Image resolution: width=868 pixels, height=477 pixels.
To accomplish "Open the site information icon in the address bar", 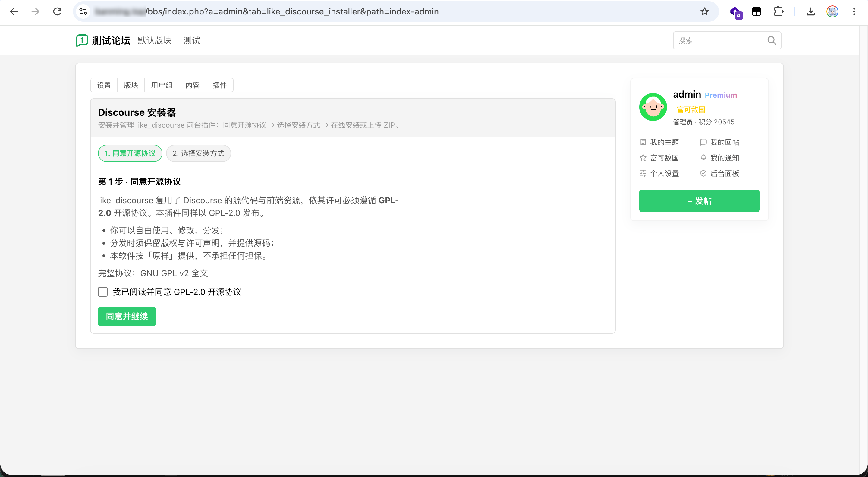I will tap(83, 11).
